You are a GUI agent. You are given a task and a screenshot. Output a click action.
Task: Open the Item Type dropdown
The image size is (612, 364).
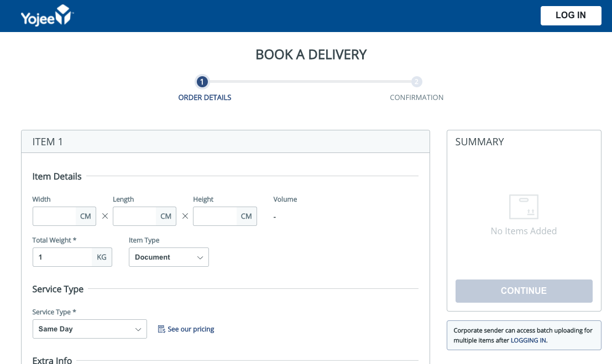click(169, 257)
